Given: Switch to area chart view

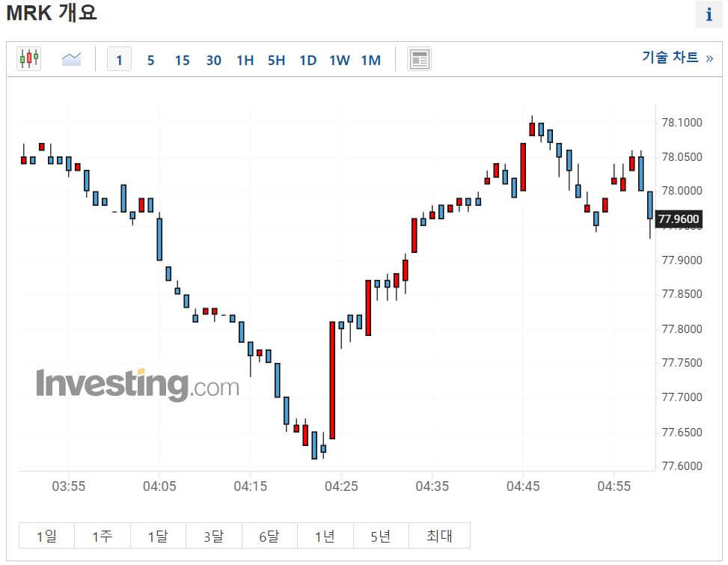Looking at the screenshot, I should [71, 59].
